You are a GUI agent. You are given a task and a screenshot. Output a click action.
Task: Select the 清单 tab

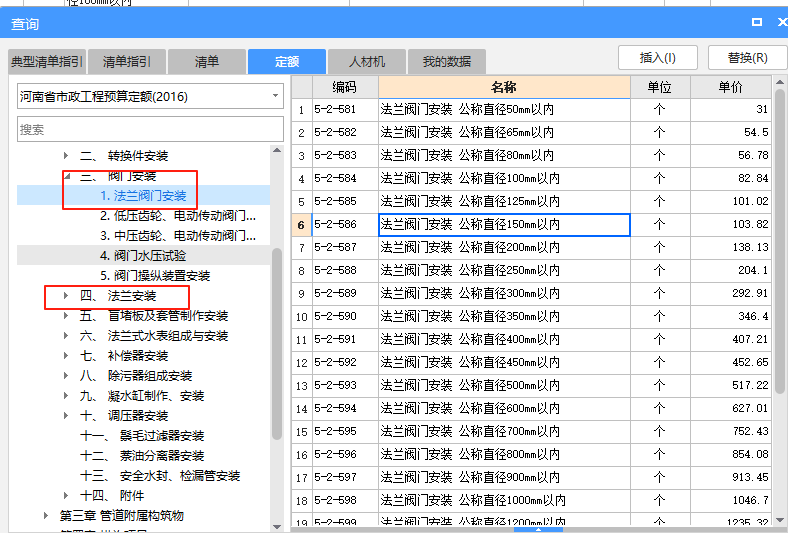pos(207,62)
